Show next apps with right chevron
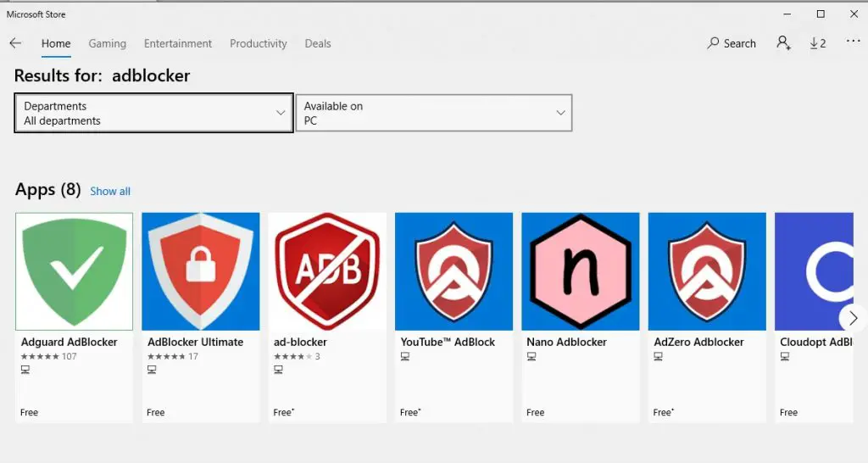The height and width of the screenshot is (463, 868). pyautogui.click(x=853, y=318)
